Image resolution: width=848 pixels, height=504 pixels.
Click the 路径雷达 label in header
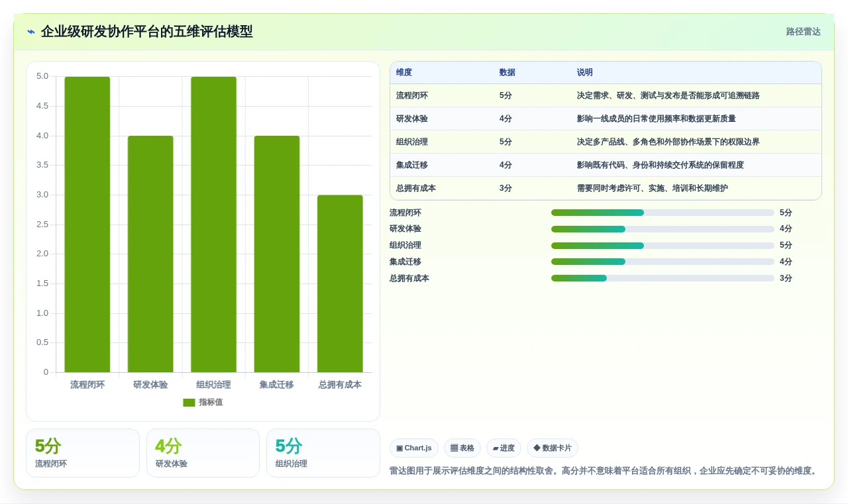coord(803,32)
